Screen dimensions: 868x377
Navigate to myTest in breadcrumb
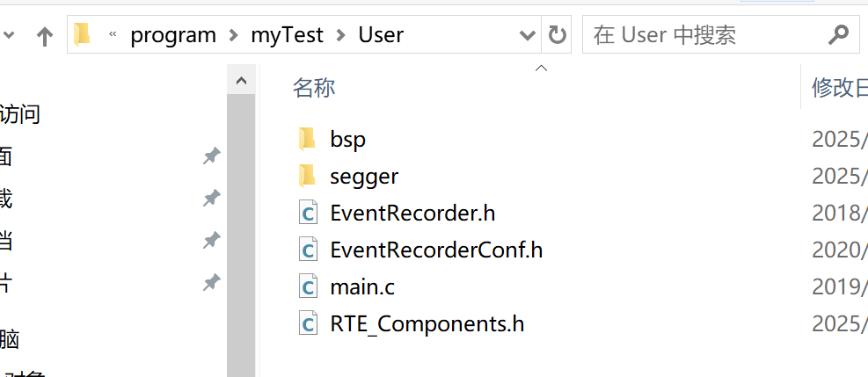point(287,35)
